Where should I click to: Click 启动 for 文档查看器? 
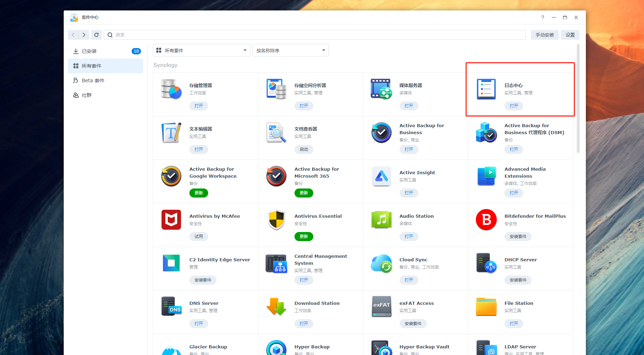tap(304, 149)
